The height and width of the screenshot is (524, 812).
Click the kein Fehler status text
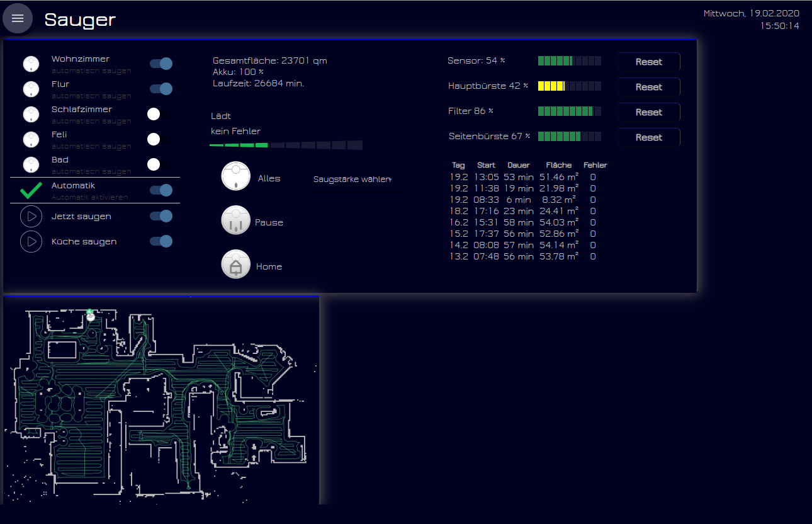(235, 132)
